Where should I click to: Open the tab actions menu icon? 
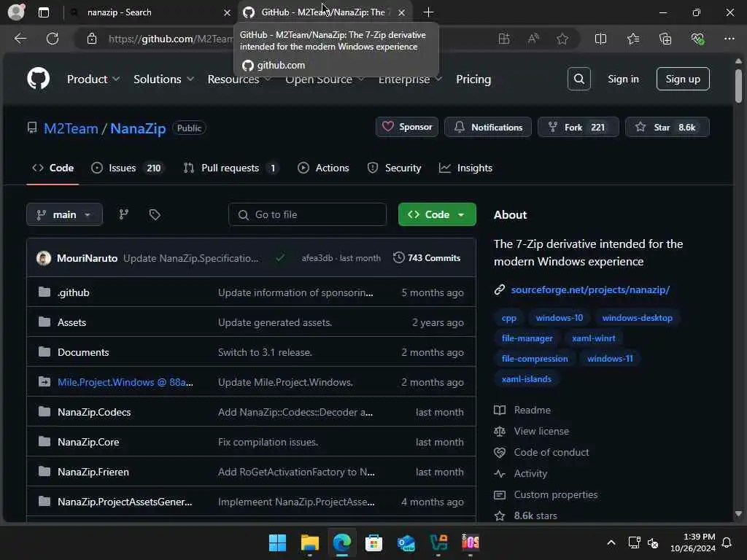[x=44, y=12]
